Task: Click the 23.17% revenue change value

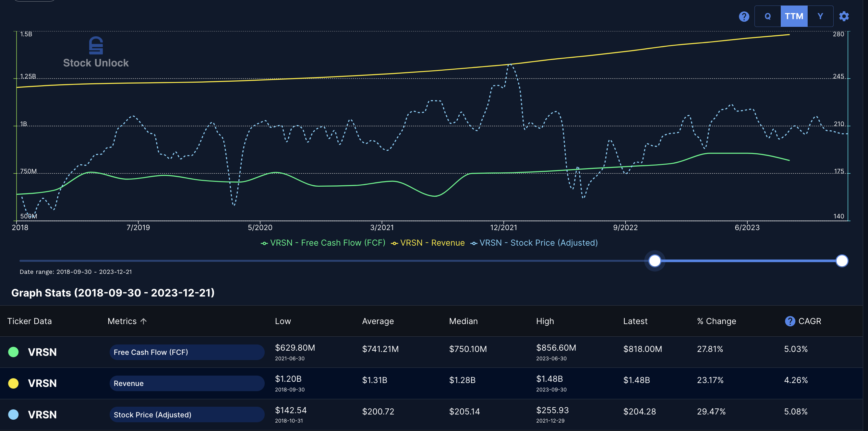Action: coord(710,380)
